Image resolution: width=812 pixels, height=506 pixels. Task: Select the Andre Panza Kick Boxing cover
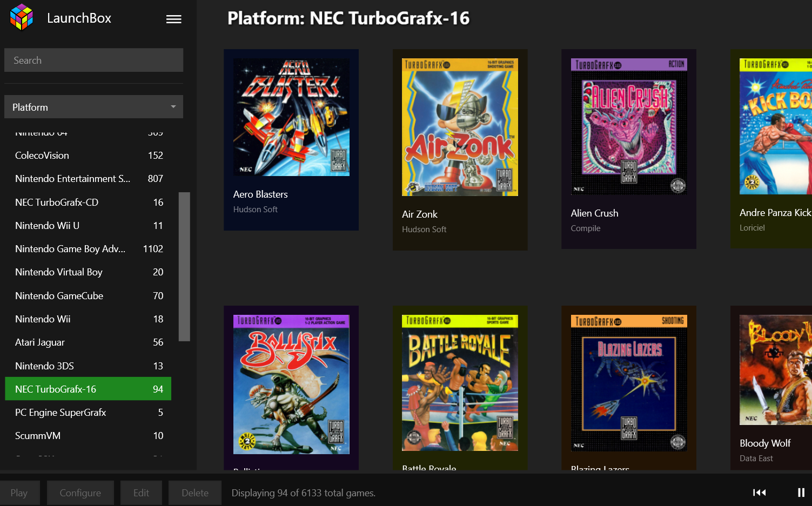[776, 126]
